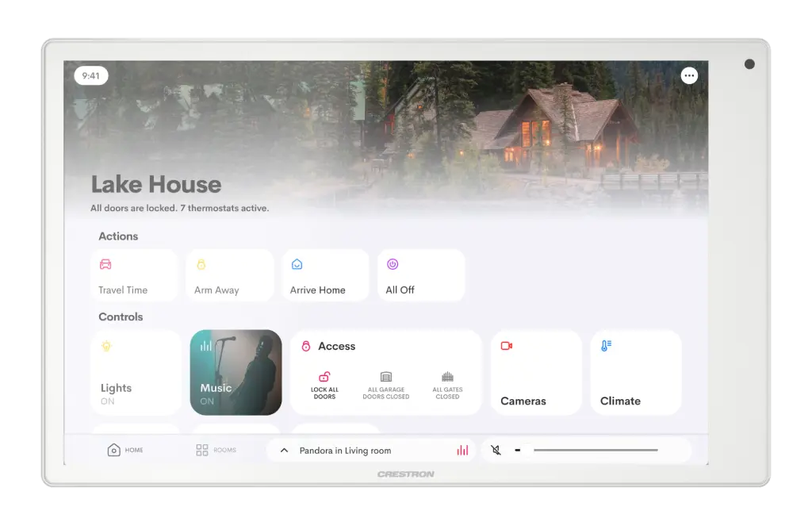
Task: Switch to the Home tab
Action: pos(125,450)
